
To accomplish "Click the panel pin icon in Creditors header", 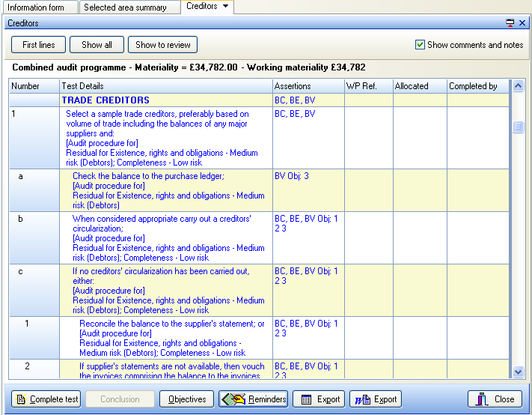I will point(510,22).
